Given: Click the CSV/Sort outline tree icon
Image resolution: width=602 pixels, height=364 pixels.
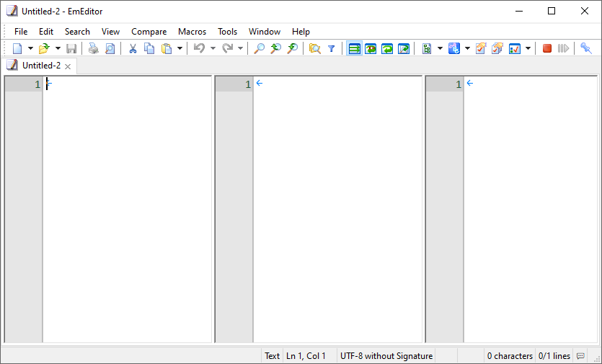Looking at the screenshot, I should click(427, 49).
